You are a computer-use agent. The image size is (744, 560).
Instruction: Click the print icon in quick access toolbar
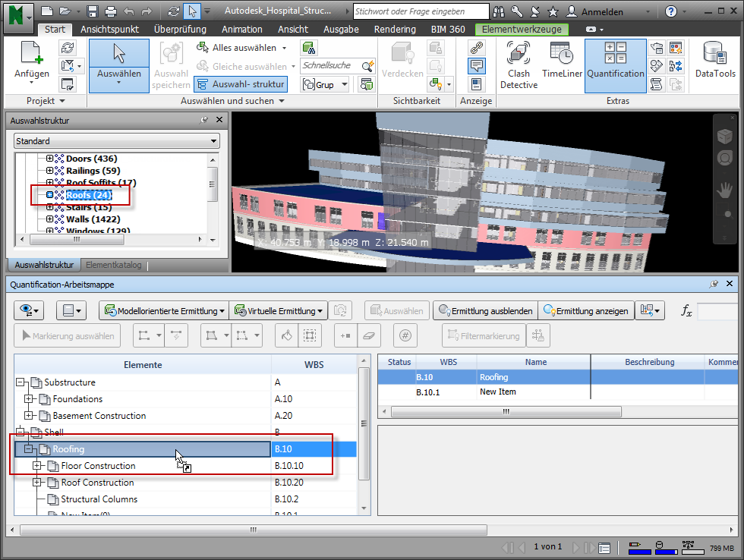point(111,11)
